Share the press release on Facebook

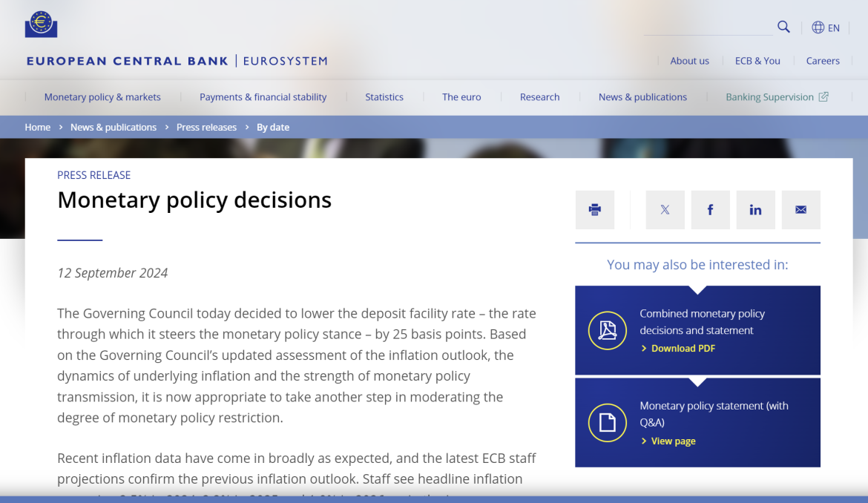710,210
